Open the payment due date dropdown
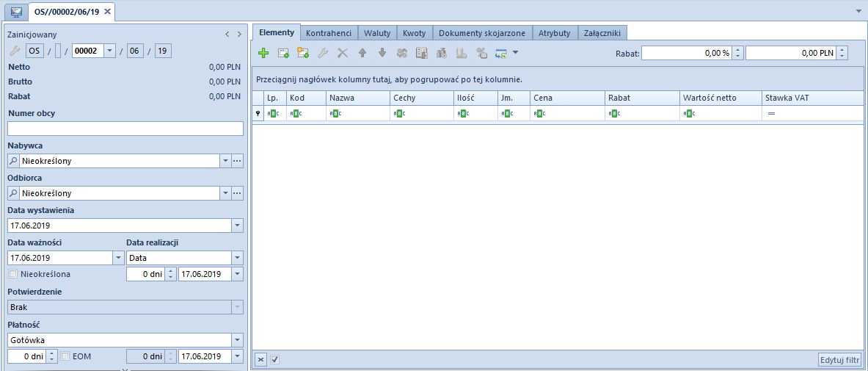Image resolution: width=868 pixels, height=371 pixels. point(237,356)
